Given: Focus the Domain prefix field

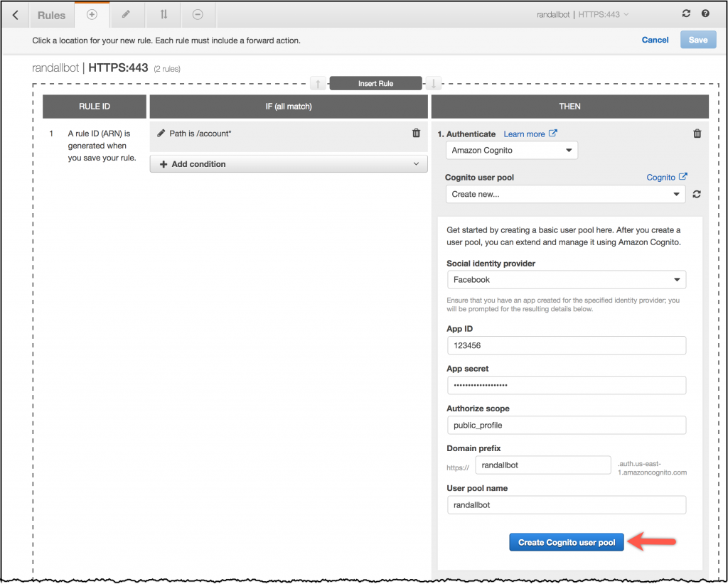Looking at the screenshot, I should click(542, 465).
